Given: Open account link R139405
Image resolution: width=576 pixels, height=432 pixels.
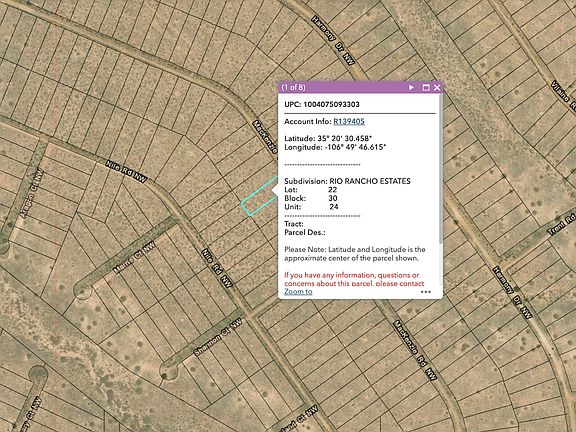Looking at the screenshot, I should click(x=349, y=122).
